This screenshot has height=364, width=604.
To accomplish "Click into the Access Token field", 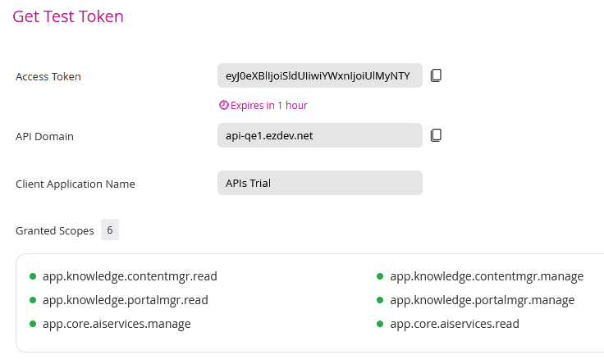I will [x=319, y=76].
